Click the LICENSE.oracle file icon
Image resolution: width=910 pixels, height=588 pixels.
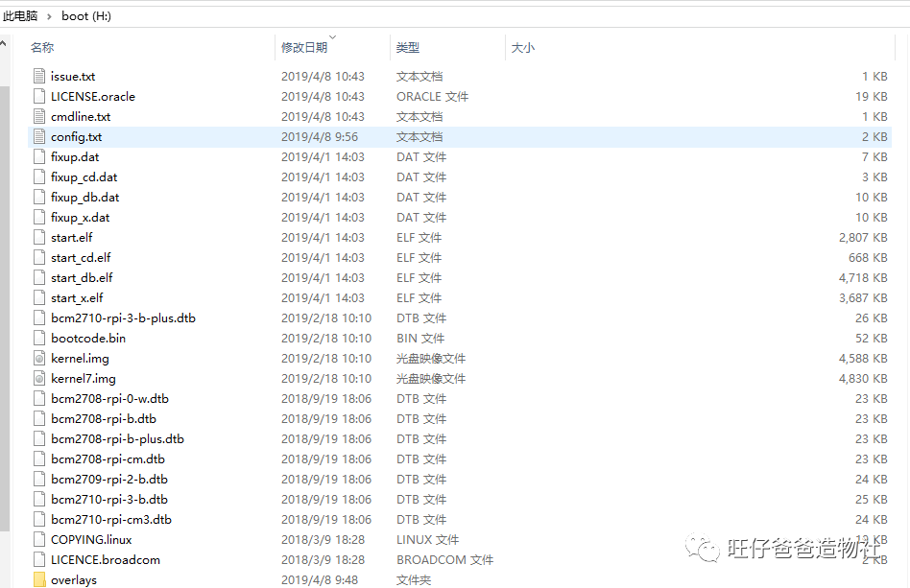39,96
